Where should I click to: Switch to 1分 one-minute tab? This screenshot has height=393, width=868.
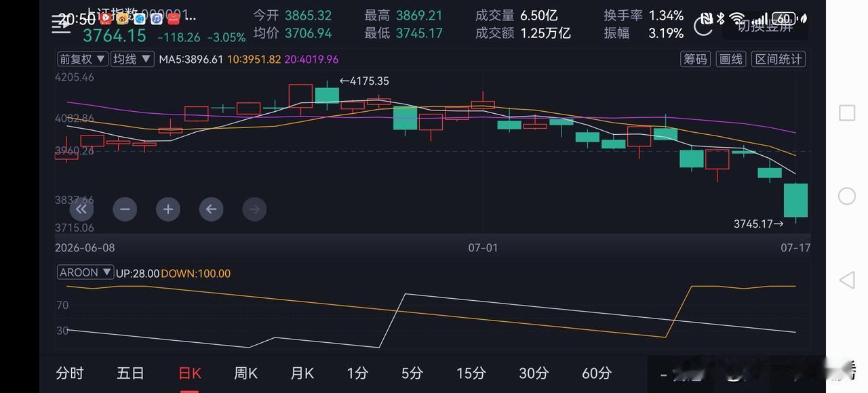[x=357, y=373]
